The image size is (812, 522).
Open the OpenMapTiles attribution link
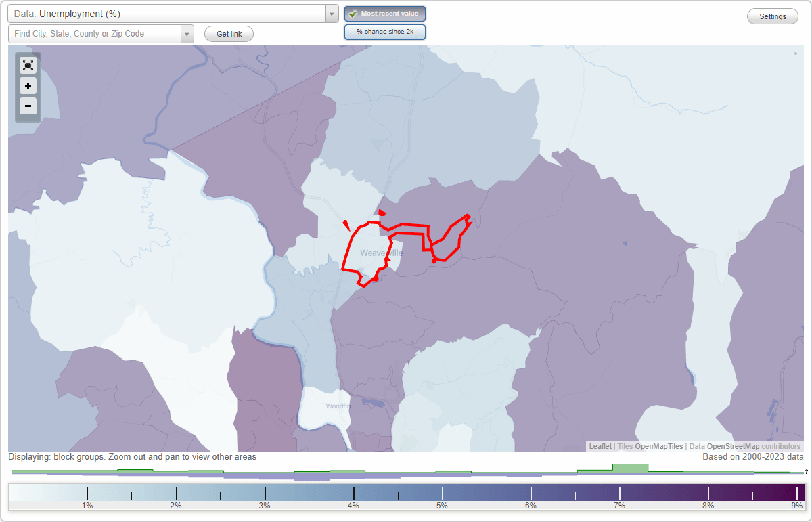pyautogui.click(x=658, y=446)
